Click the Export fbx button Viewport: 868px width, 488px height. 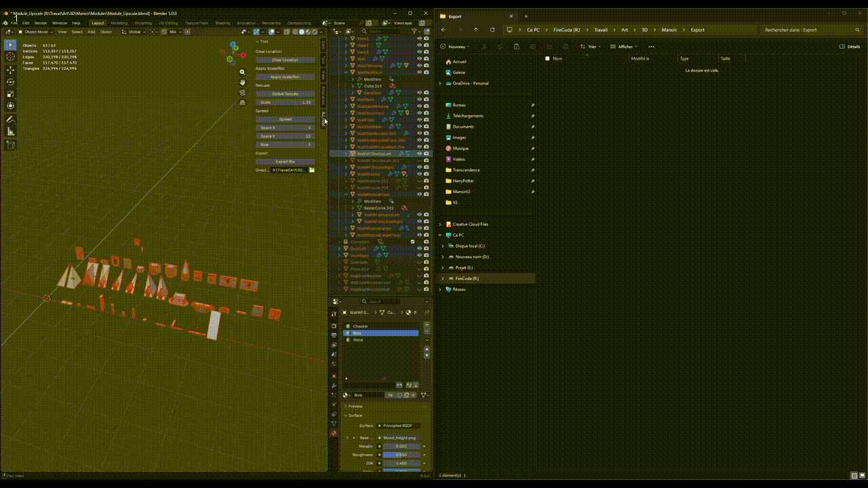coord(285,161)
